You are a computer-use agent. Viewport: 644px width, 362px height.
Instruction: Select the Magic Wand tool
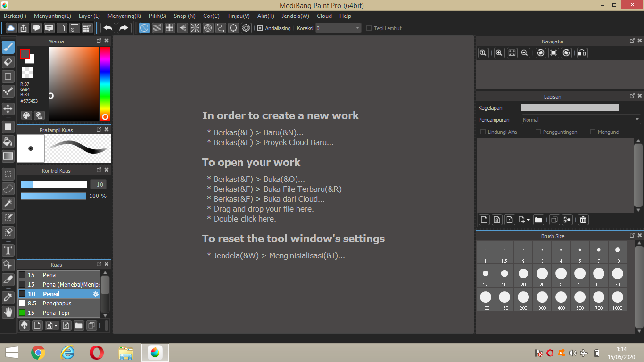tap(8, 203)
